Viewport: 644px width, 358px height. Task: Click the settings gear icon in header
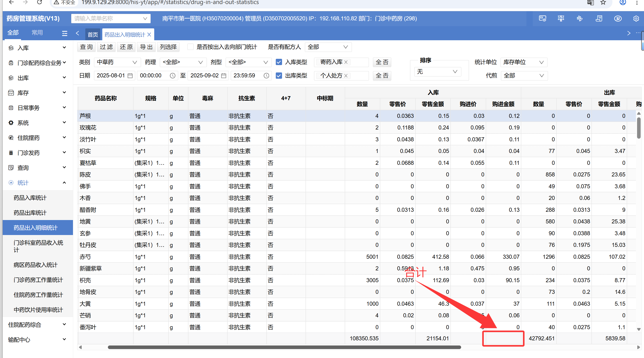pos(636,19)
